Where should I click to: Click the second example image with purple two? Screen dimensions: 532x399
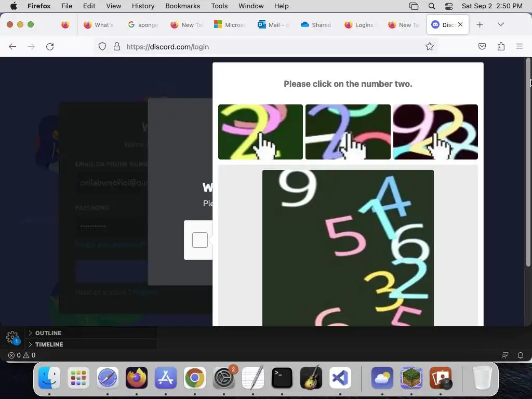coord(348,131)
